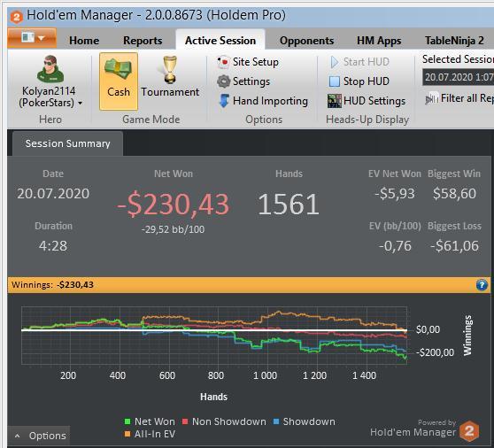
Task: Click the Site Setup label
Action: [x=256, y=62]
